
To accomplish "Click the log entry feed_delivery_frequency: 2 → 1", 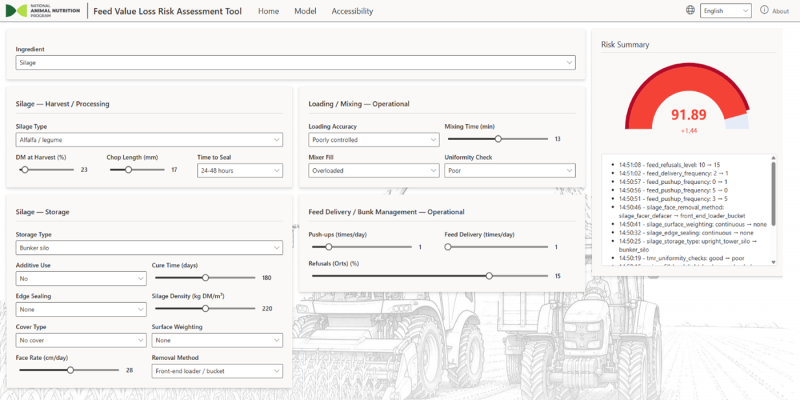I will pyautogui.click(x=673, y=173).
